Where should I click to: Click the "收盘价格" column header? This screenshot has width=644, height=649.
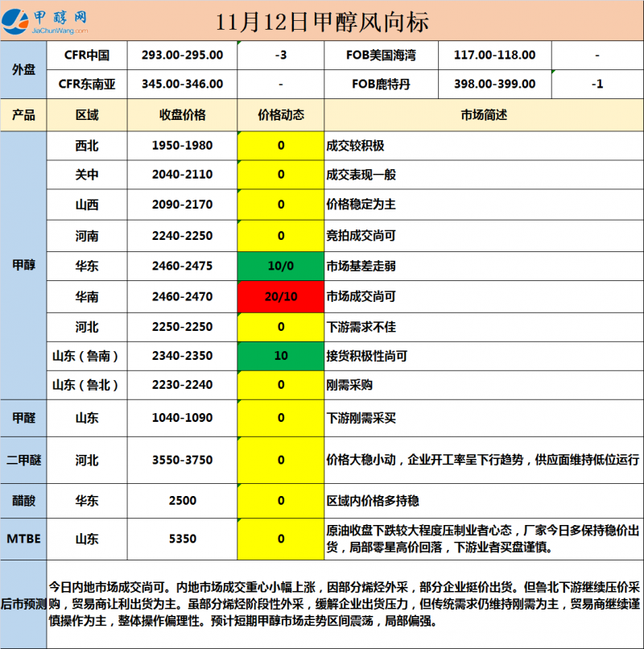tap(182, 114)
